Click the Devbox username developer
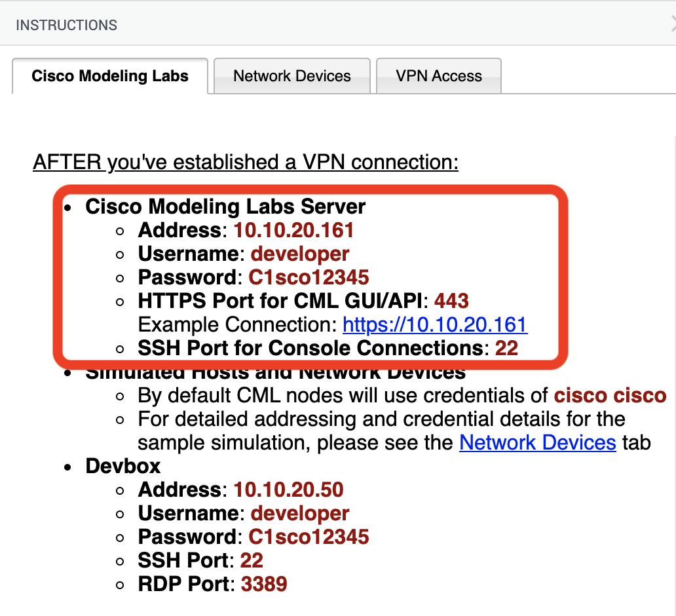The image size is (676, 616). click(x=300, y=513)
